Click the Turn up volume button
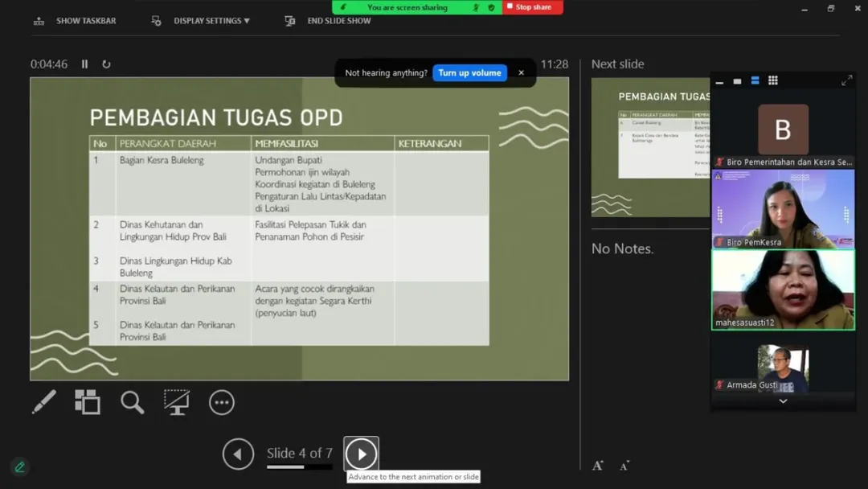The height and width of the screenshot is (489, 868). 469,73
